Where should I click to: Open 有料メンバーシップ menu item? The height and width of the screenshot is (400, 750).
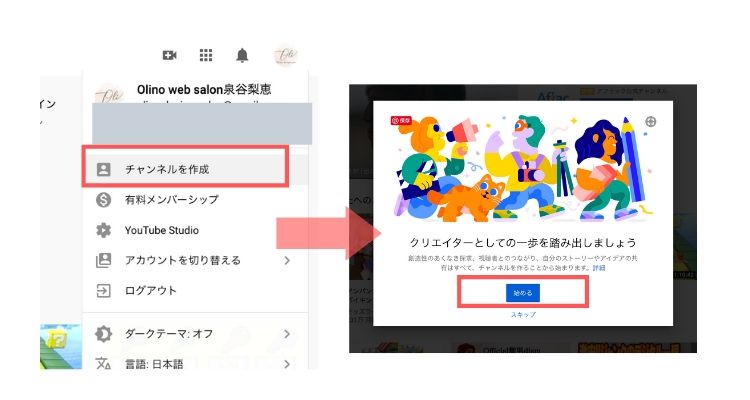(195, 200)
